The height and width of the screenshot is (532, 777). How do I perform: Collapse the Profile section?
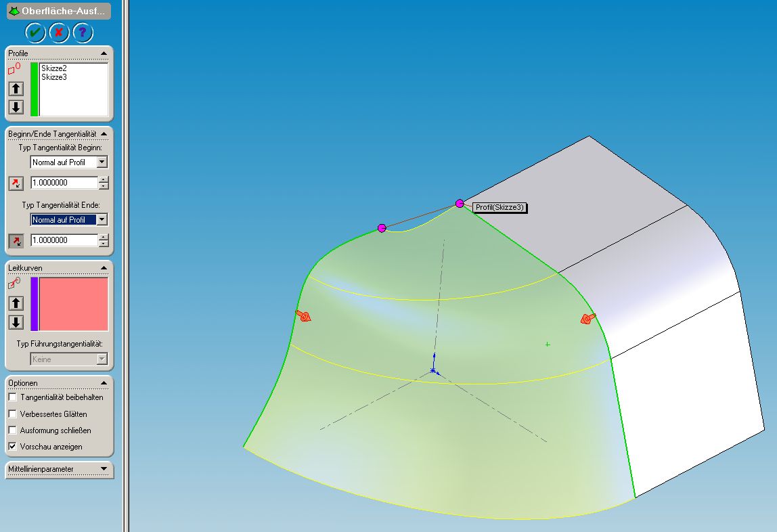click(104, 53)
